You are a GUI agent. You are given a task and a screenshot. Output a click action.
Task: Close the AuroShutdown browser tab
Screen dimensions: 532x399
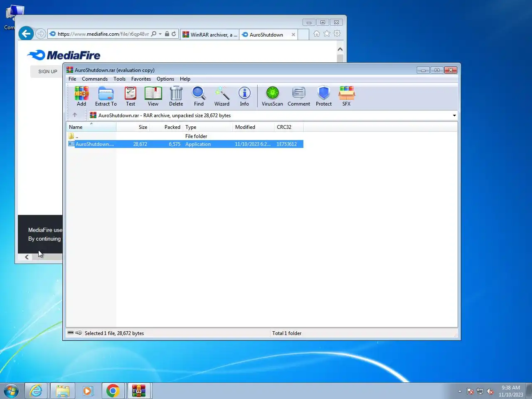pyautogui.click(x=293, y=34)
